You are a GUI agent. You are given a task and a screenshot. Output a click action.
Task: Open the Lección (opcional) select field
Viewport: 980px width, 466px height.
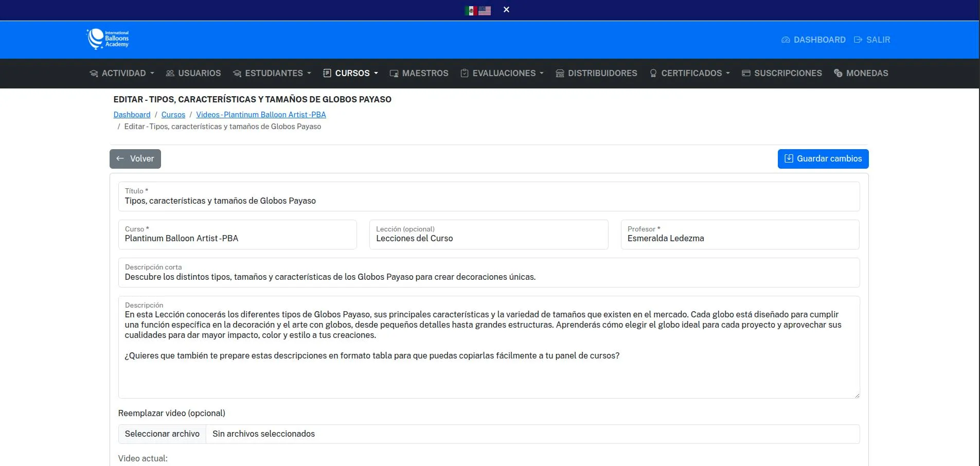click(489, 235)
